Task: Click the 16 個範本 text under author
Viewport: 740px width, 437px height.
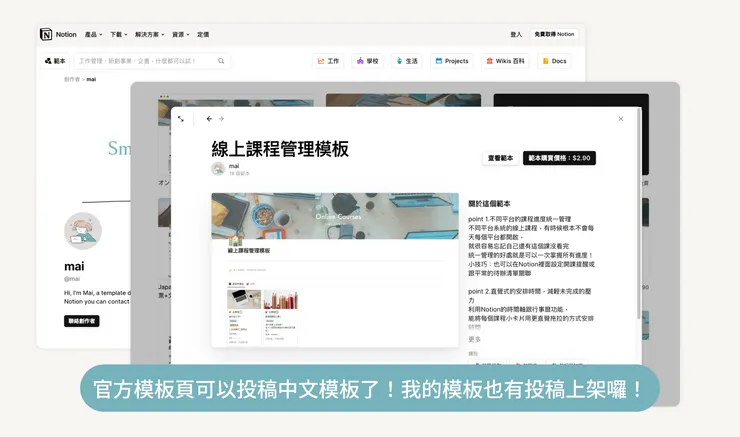Action: coord(239,174)
